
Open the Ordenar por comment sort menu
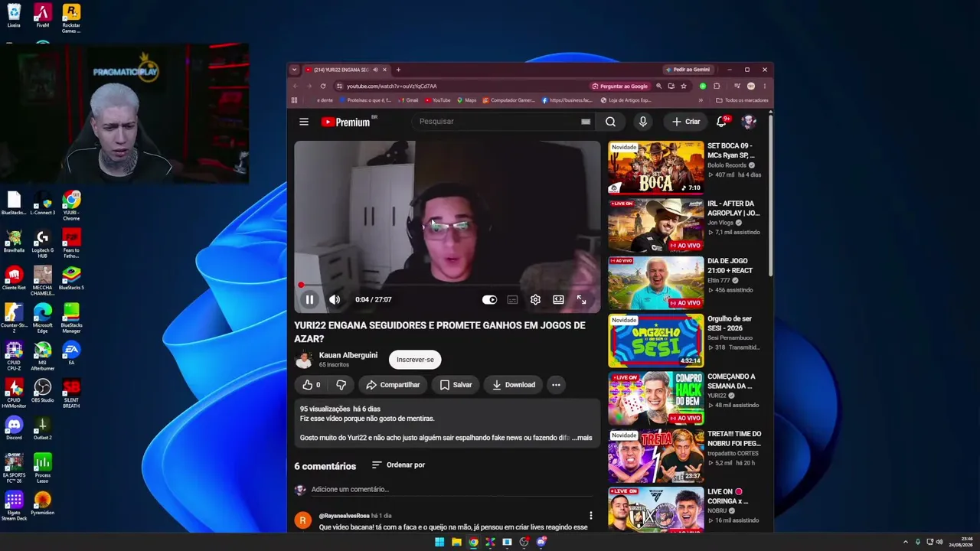(x=398, y=465)
